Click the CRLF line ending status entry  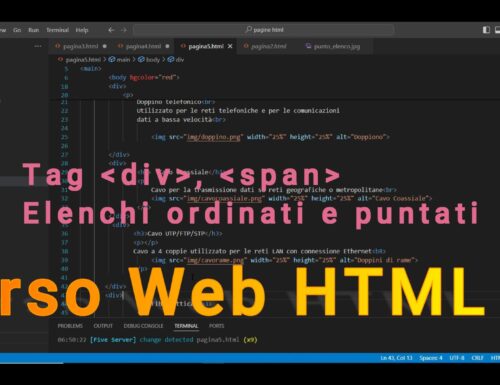477,358
